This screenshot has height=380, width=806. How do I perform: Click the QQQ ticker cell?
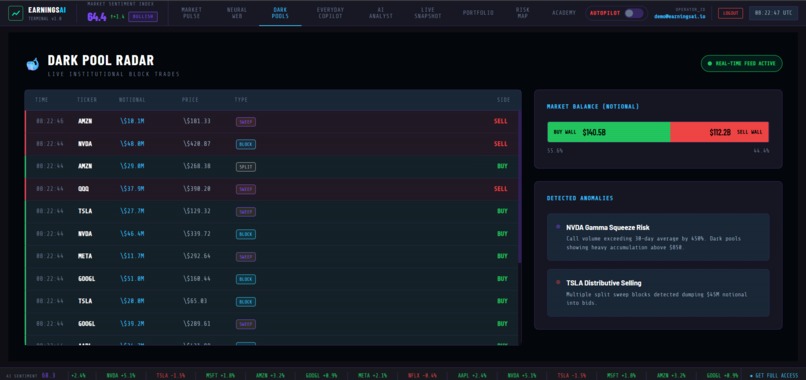tap(83, 189)
